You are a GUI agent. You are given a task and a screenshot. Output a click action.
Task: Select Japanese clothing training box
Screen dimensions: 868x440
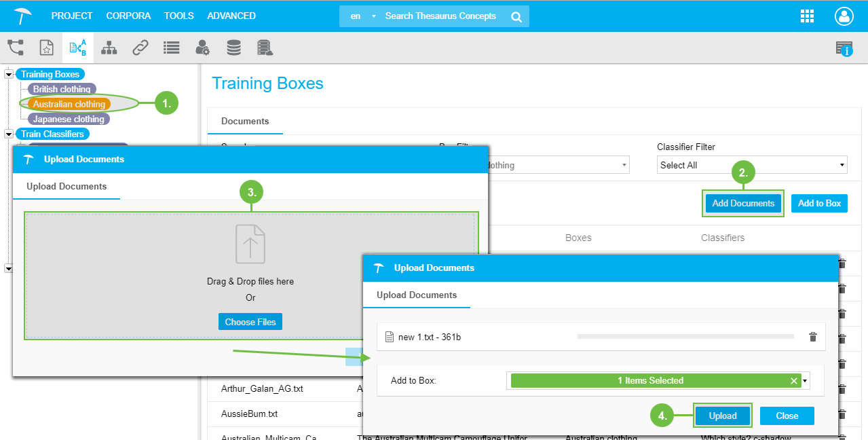68,120
